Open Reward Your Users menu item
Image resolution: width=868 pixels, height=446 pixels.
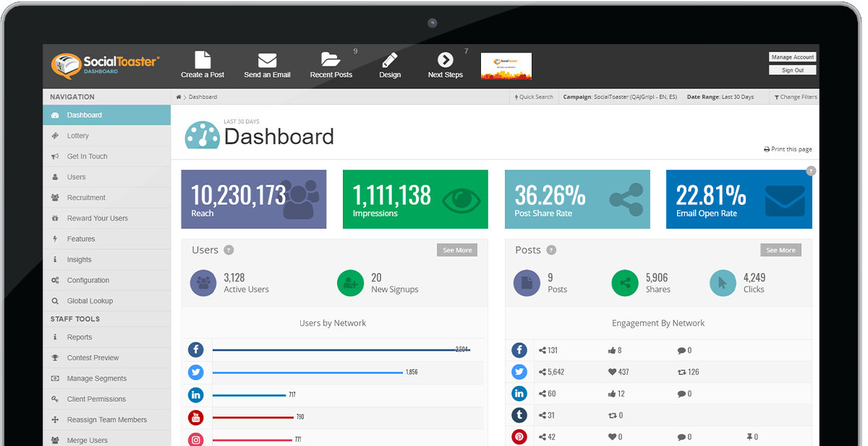point(98,219)
